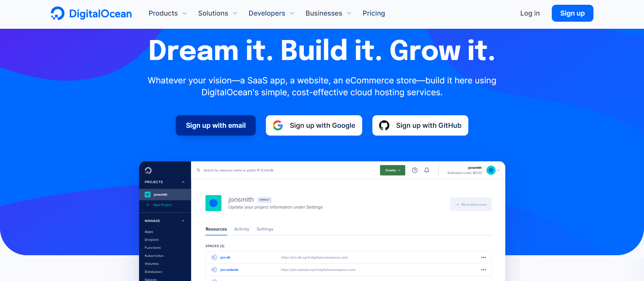
Task: Open the Pricing page
Action: pos(373,14)
